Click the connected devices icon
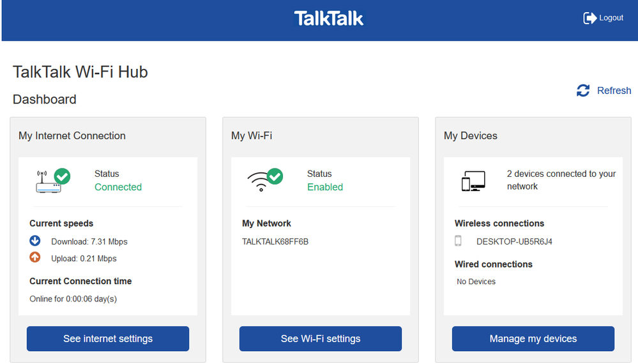Screen dimensions: 638x364 [x=473, y=181]
